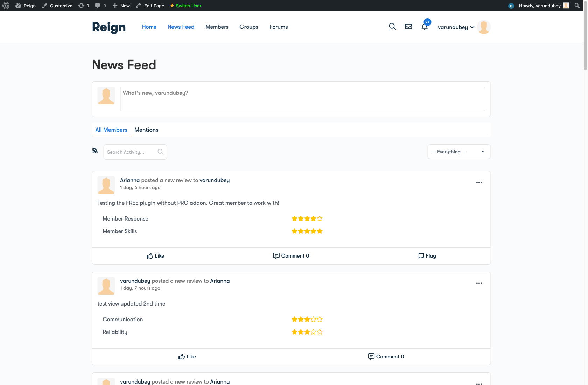Click the admin bar search icon

click(x=577, y=5)
